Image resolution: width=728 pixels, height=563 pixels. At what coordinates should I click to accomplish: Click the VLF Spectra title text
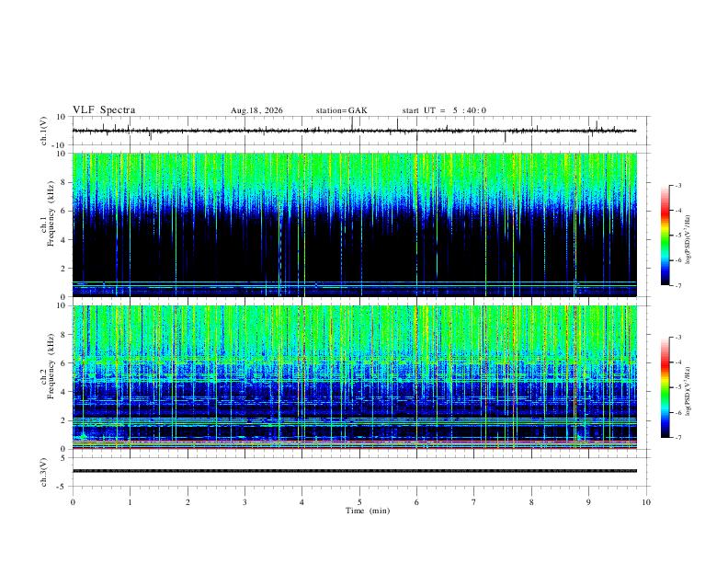104,110
